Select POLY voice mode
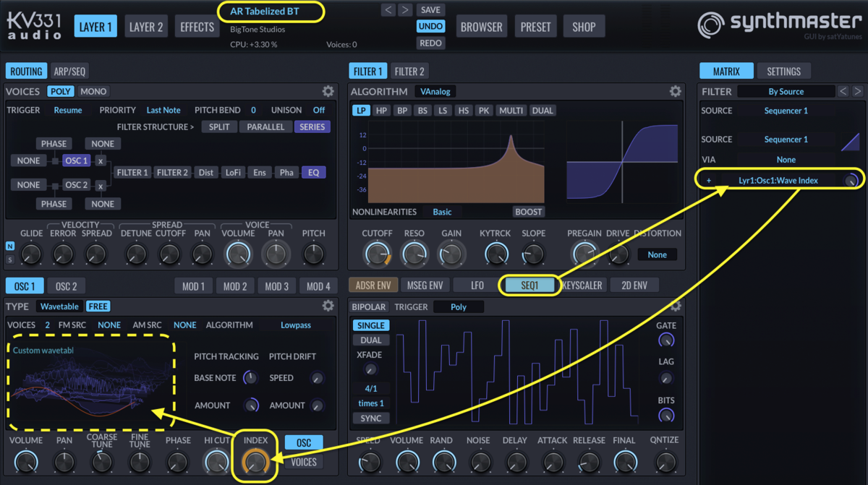 (x=61, y=91)
